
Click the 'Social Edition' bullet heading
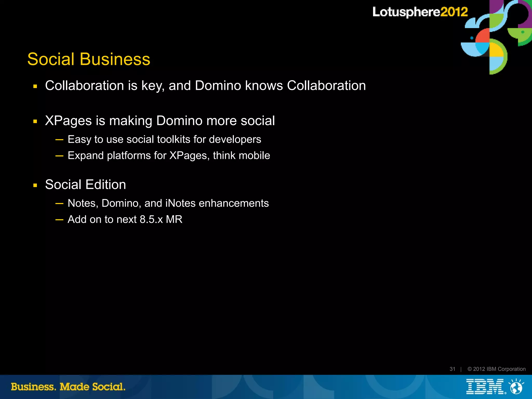pyautogui.click(x=85, y=185)
